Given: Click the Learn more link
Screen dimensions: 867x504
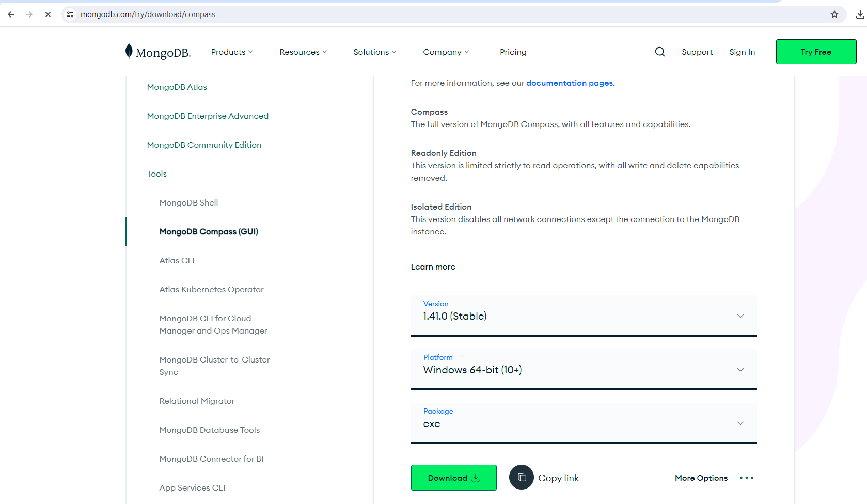Looking at the screenshot, I should coord(433,266).
